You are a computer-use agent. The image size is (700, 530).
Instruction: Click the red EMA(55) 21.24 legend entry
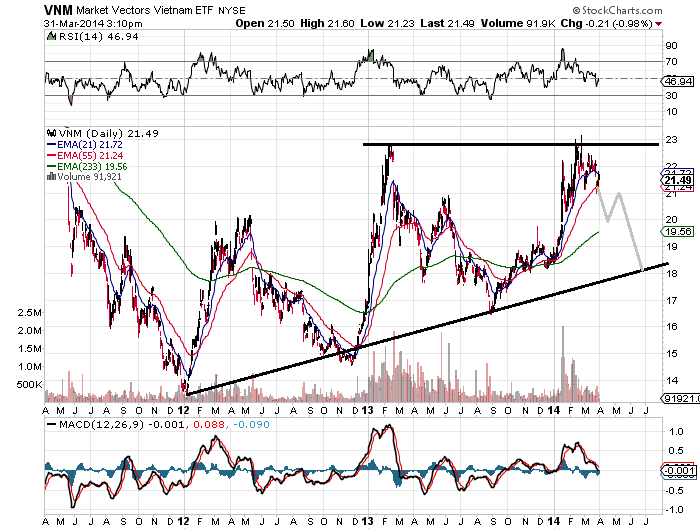pyautogui.click(x=85, y=155)
